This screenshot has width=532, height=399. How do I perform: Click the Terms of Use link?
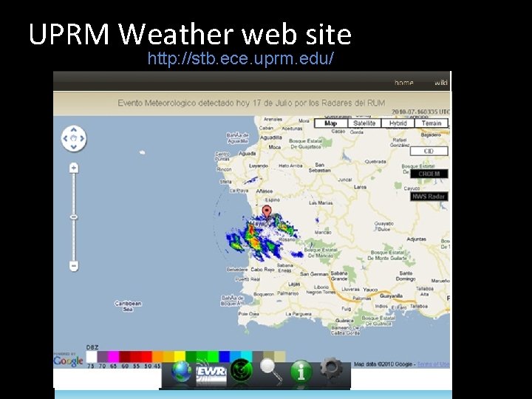click(x=433, y=364)
